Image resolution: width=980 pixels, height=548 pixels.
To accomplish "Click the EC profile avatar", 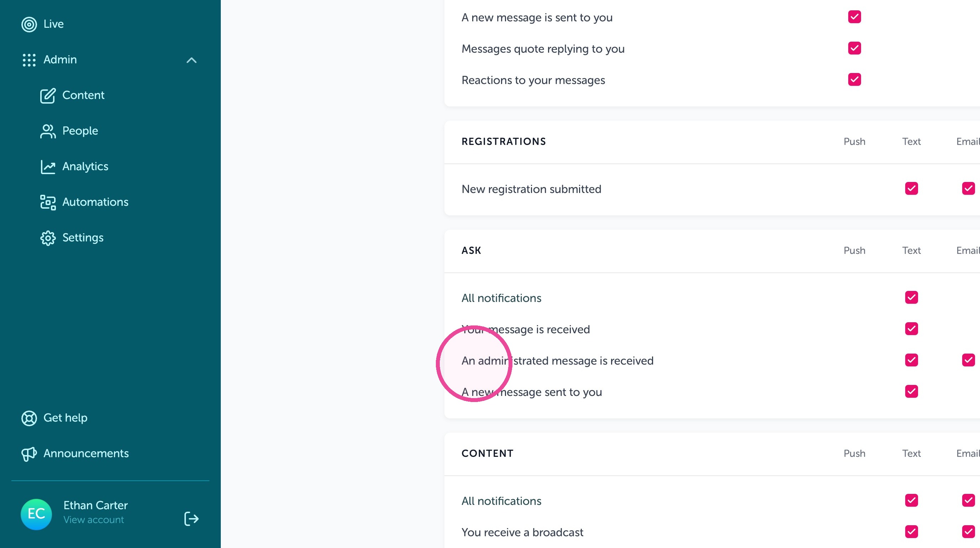I will tap(36, 514).
